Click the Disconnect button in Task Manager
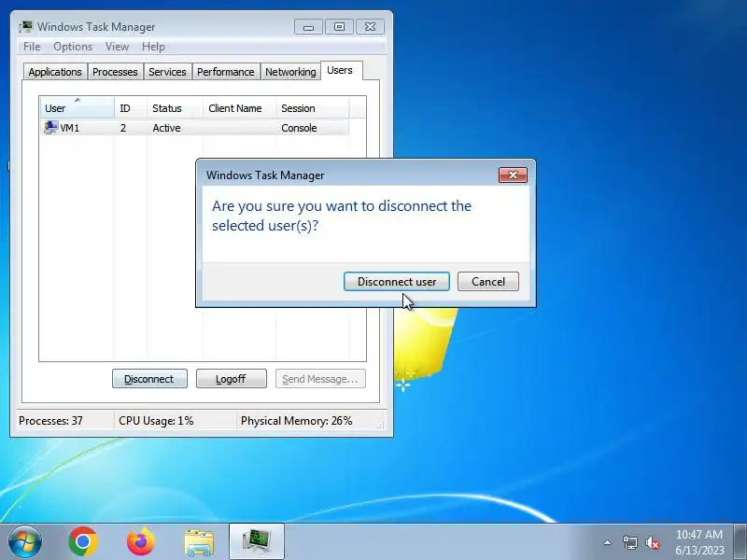 [149, 379]
